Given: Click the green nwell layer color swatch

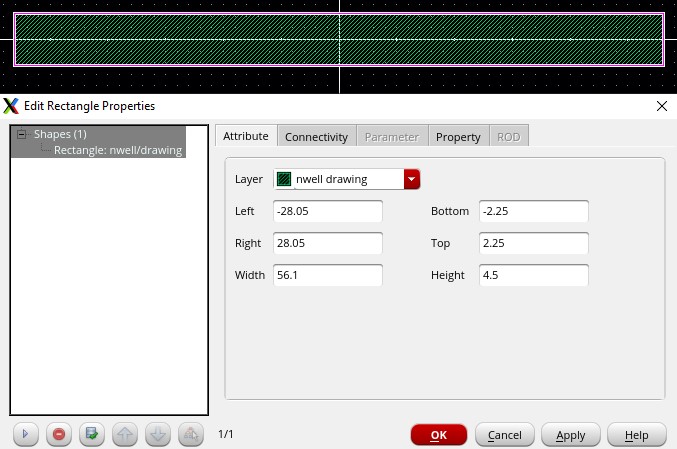Looking at the screenshot, I should point(284,179).
